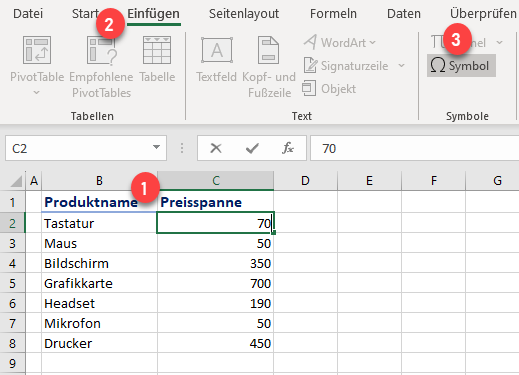Select column E header

point(369,181)
